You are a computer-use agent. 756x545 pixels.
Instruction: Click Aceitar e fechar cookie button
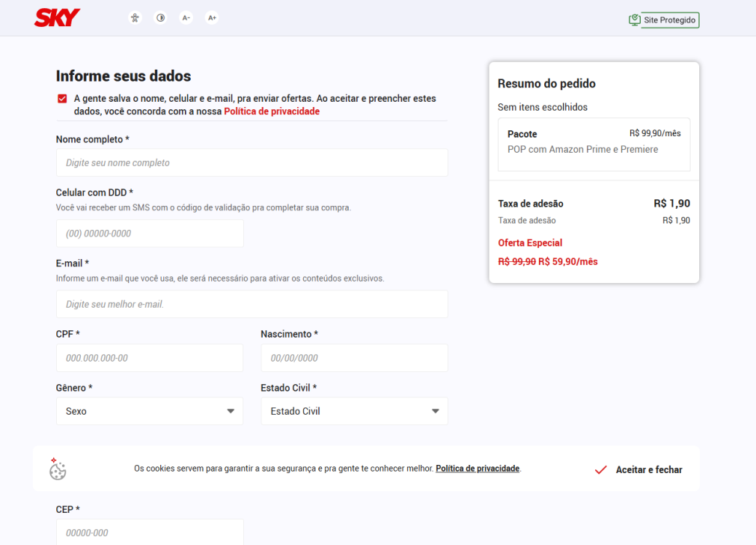pyautogui.click(x=638, y=469)
